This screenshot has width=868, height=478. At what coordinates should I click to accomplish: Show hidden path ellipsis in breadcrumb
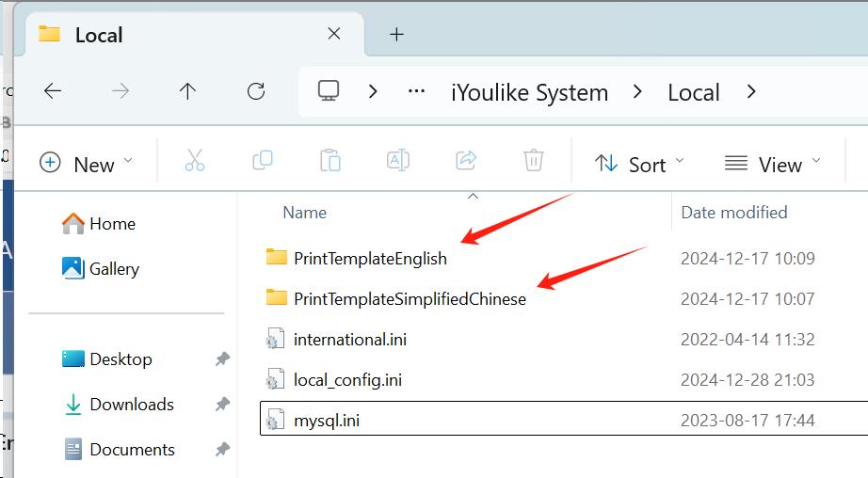pyautogui.click(x=416, y=92)
